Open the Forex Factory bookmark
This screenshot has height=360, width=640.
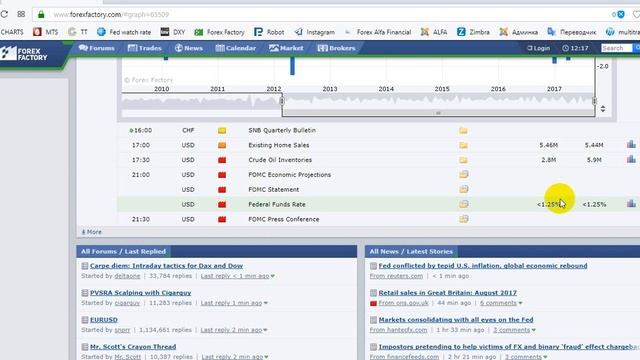219,32
